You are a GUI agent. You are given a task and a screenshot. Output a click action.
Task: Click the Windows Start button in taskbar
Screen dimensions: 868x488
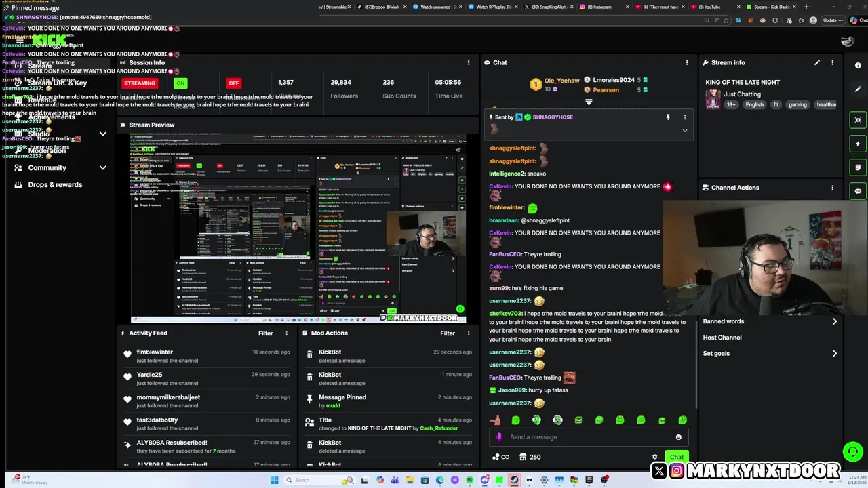tap(274, 480)
